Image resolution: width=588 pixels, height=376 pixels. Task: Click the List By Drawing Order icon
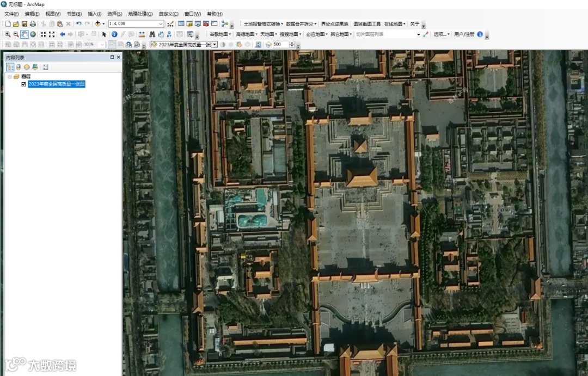point(10,67)
